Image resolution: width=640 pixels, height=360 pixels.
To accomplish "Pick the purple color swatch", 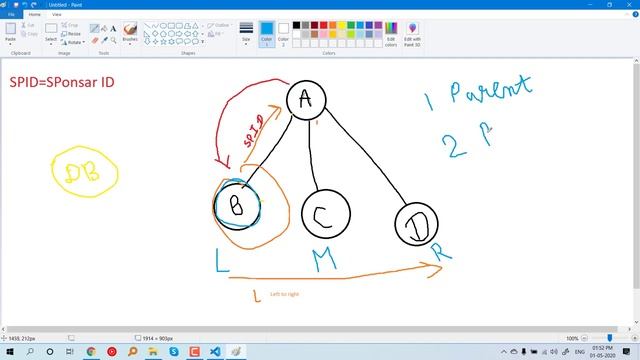I will pos(378,25).
